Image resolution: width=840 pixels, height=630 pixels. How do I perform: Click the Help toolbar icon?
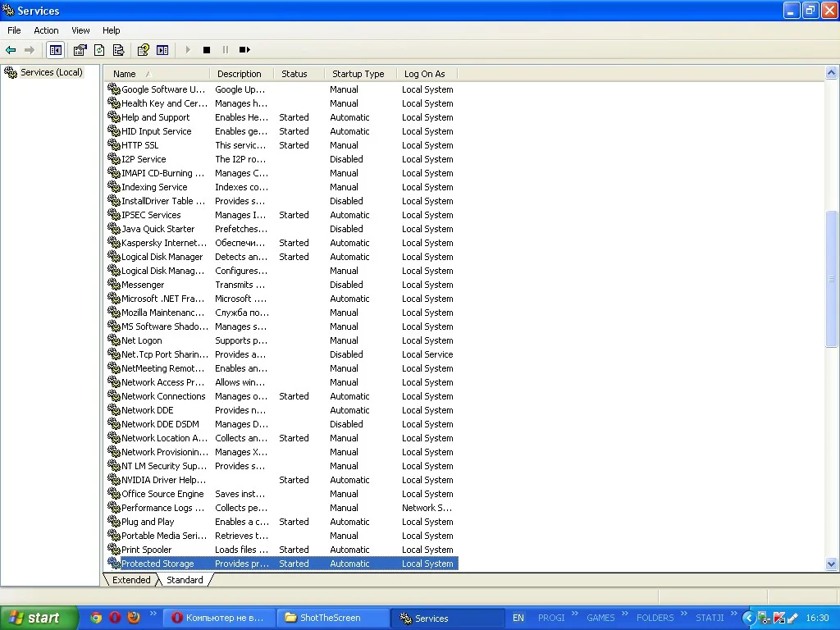click(143, 50)
